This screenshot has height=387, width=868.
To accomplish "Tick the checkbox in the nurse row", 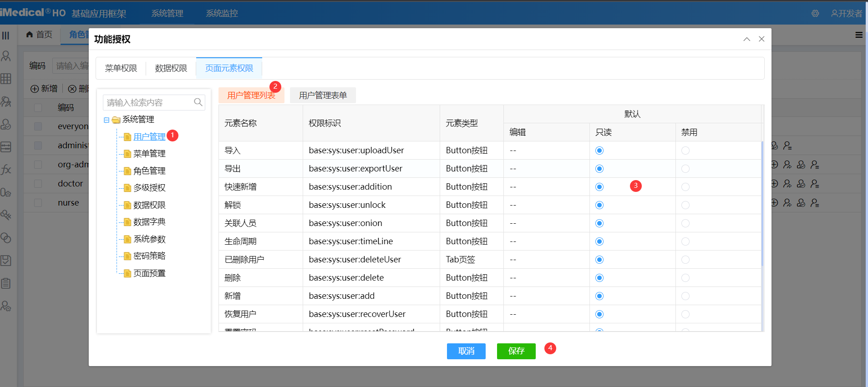I will tap(38, 203).
